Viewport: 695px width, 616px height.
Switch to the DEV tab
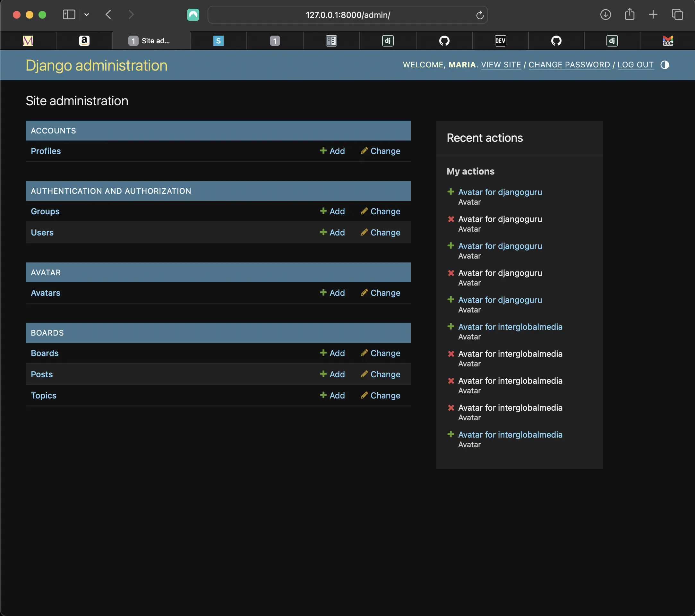pos(500,41)
